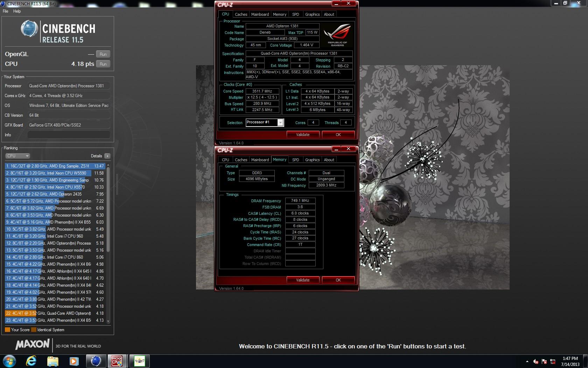Click the Show Desktop strip
The image size is (588, 368).
[585, 361]
